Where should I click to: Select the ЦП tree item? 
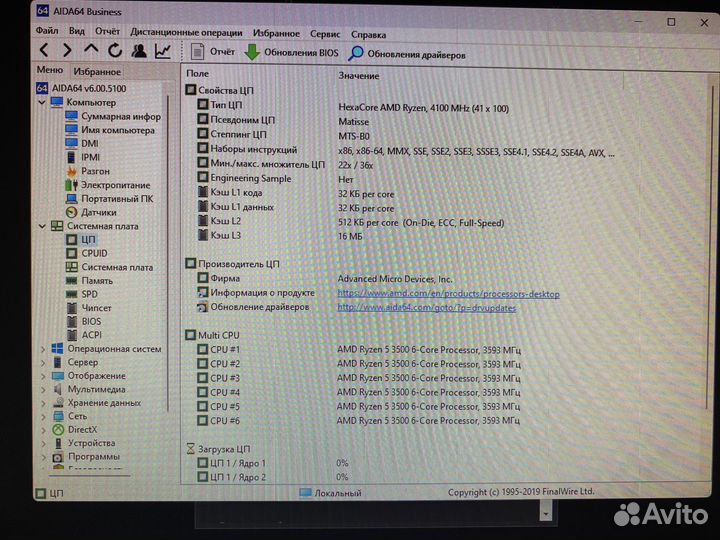(81, 239)
